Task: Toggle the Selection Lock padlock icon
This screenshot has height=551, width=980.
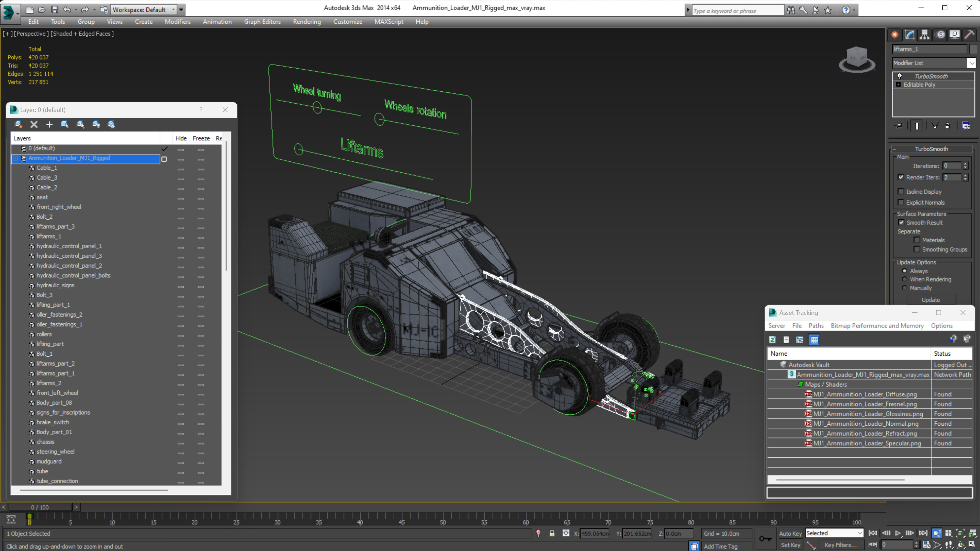Action: [x=552, y=533]
